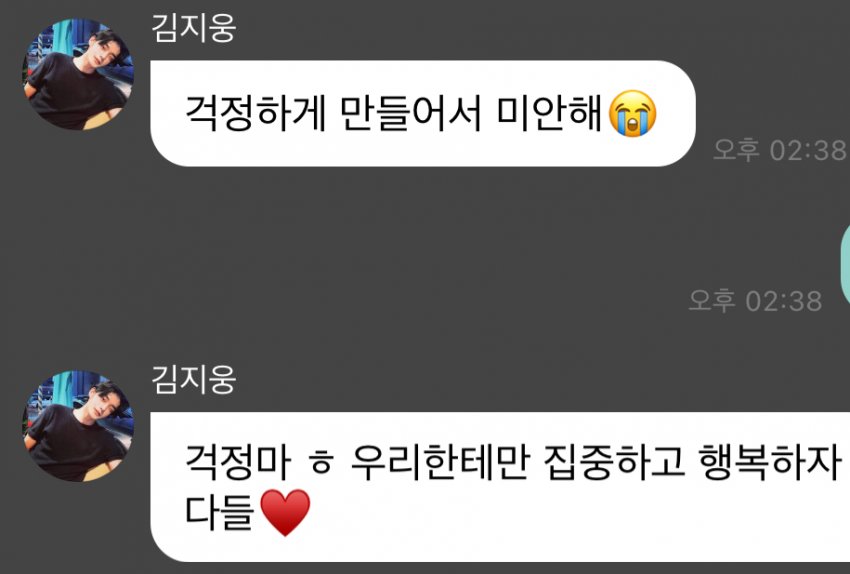
Task: Click the ㅎ character after 걱정마
Action: 321,465
